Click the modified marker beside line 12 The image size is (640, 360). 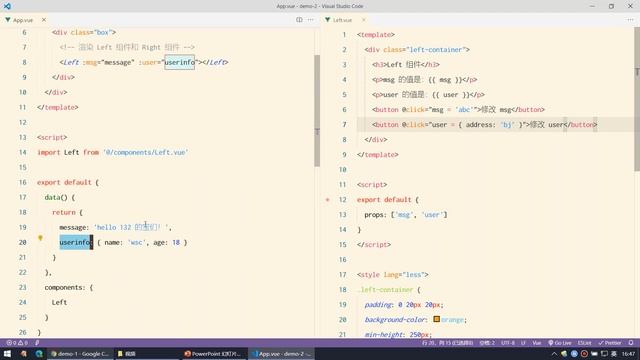click(327, 200)
